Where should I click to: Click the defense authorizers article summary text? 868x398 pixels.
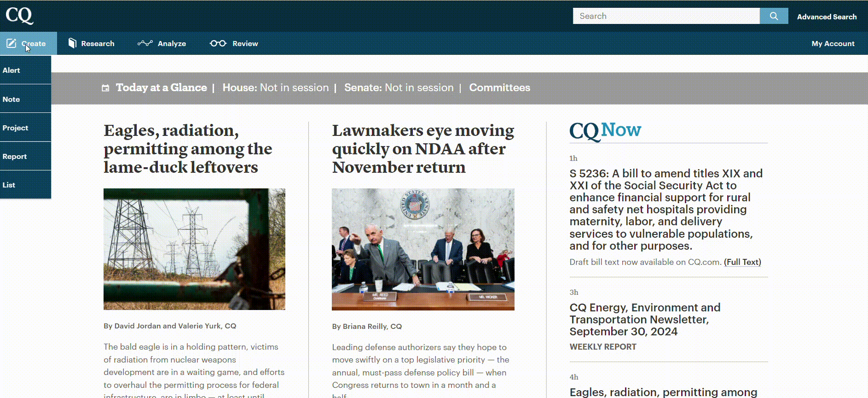421,371
